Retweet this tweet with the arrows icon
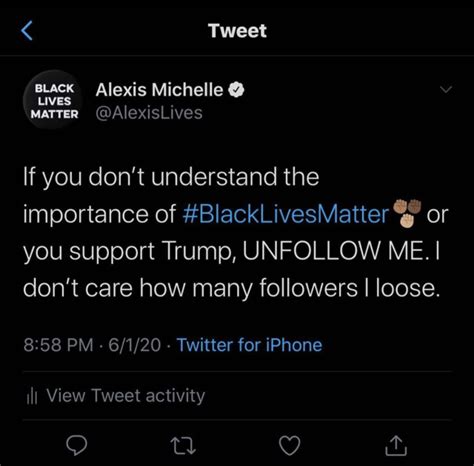 tap(183, 446)
